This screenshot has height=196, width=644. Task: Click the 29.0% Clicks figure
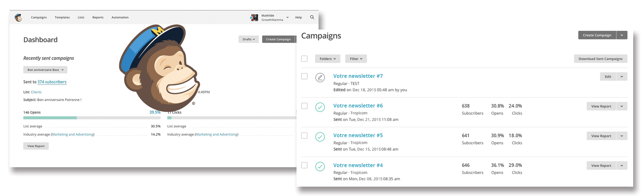click(x=515, y=165)
